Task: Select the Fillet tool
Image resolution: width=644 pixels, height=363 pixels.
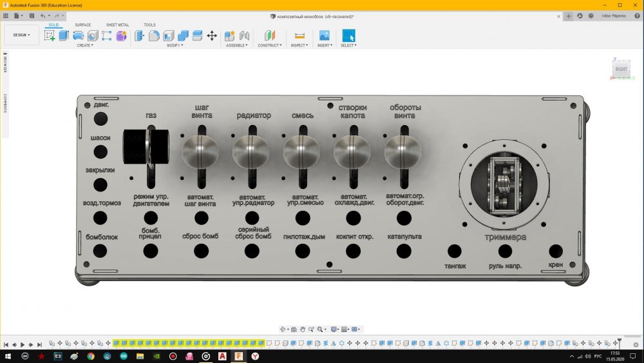Action: click(154, 35)
